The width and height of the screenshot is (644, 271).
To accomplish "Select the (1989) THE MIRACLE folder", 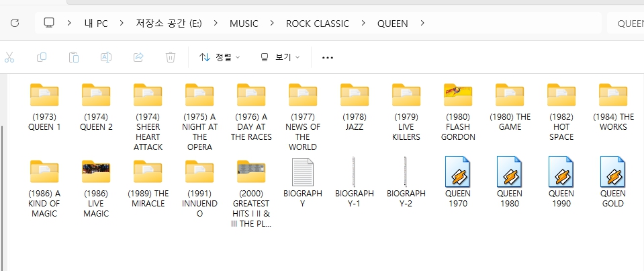I will click(x=148, y=184).
